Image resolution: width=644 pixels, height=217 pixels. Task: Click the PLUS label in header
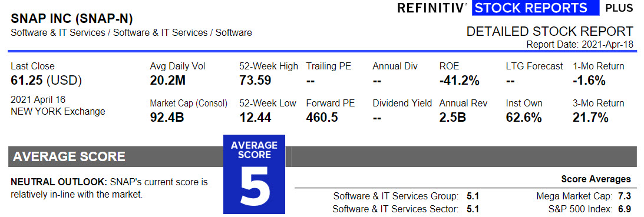point(619,8)
